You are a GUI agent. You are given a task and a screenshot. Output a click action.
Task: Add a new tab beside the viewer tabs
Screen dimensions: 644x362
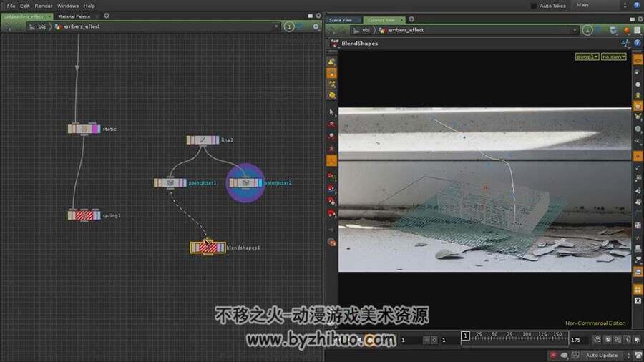click(x=411, y=19)
